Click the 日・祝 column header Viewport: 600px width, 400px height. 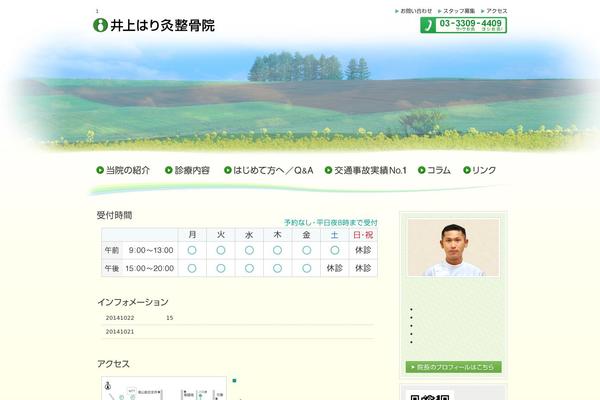363,235
